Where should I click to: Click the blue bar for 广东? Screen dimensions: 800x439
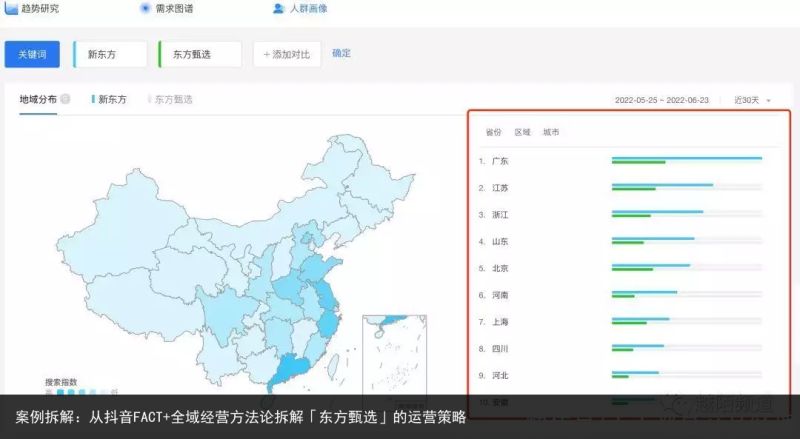coord(687,158)
